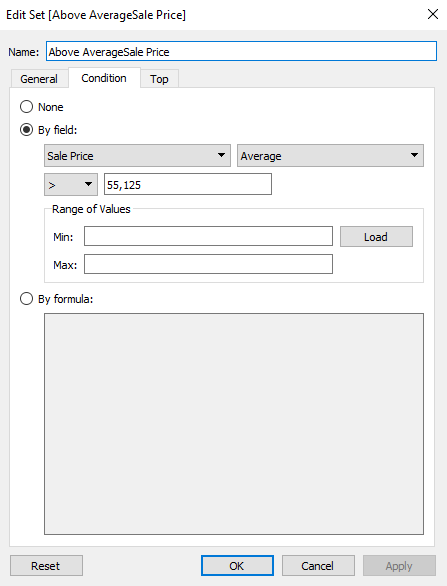
Task: Select the Condition tab
Action: (x=104, y=78)
